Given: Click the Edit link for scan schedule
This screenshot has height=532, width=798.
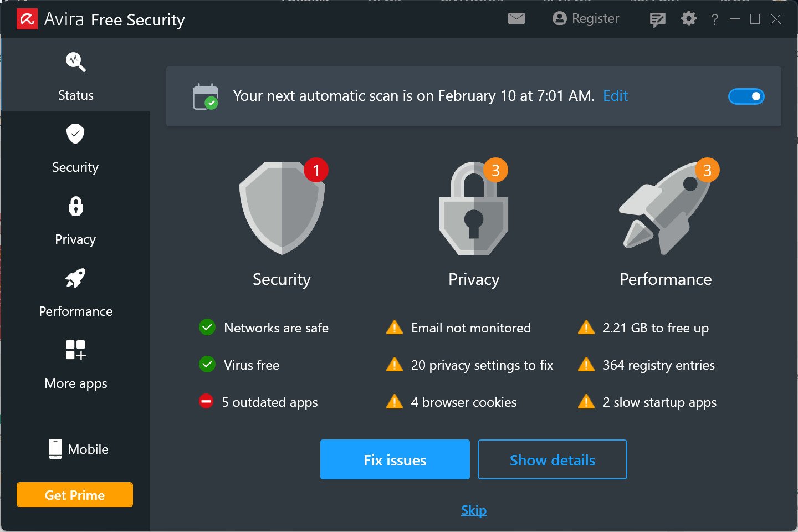Looking at the screenshot, I should 615,96.
